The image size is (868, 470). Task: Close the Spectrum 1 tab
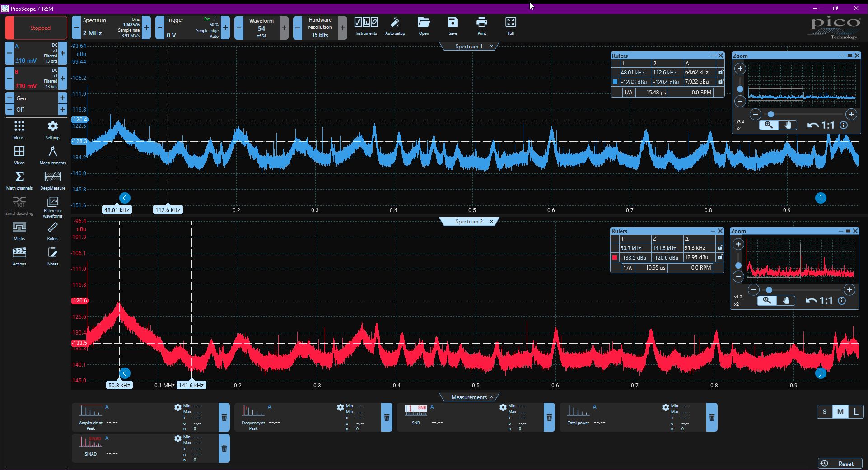click(492, 46)
